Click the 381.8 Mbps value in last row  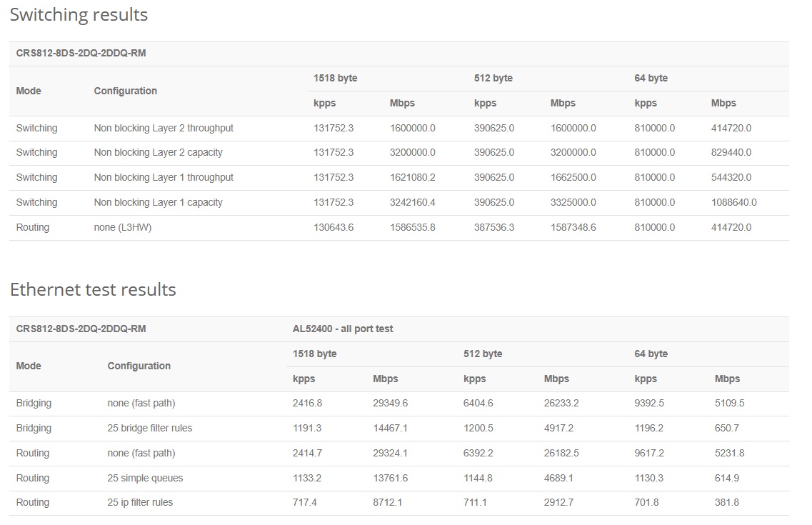[726, 502]
